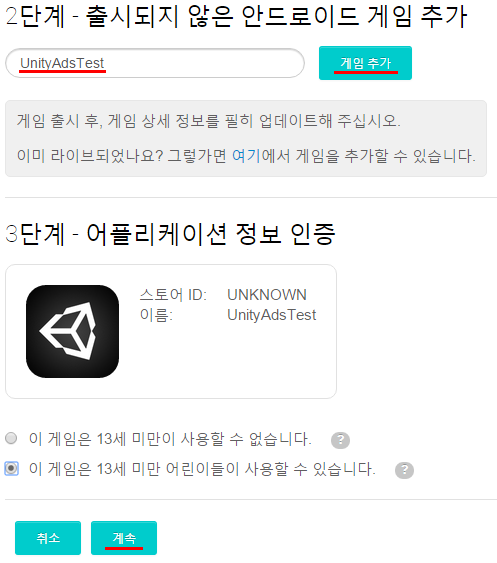Click label text 13세 미만 어린이들이 사용할 수 있습니다
The height and width of the screenshot is (563, 497).
point(236,469)
